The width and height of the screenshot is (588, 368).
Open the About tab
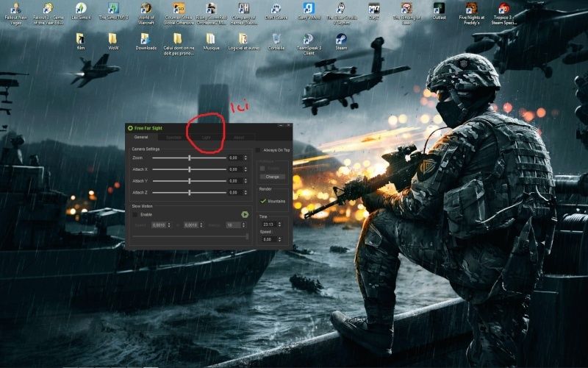click(x=239, y=138)
